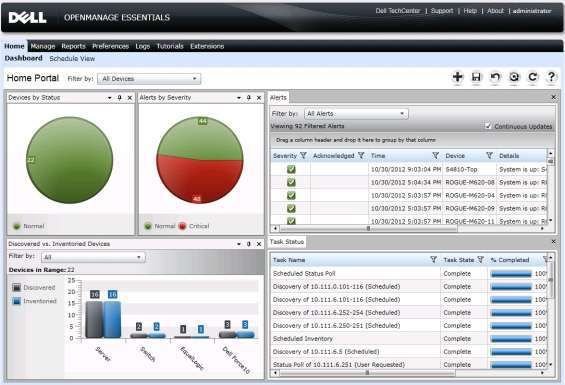The height and width of the screenshot is (385, 565).
Task: Open the All Devices filter dropdown
Action: [x=149, y=79]
